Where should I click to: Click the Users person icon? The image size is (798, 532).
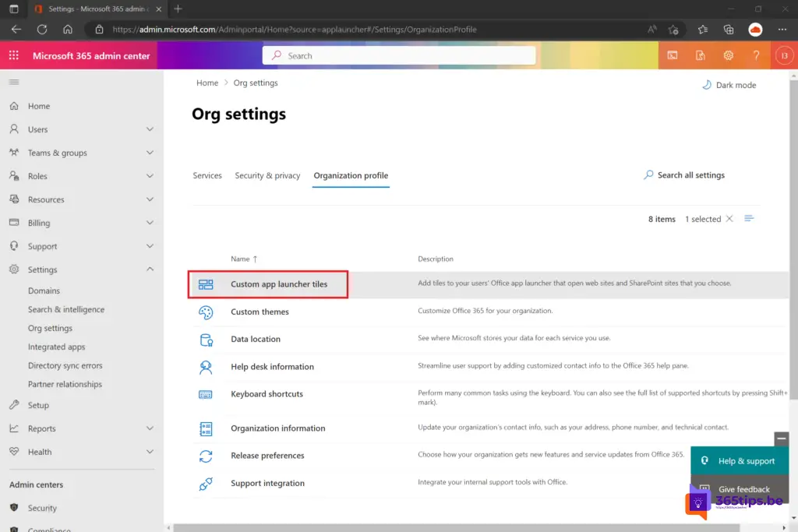14,129
